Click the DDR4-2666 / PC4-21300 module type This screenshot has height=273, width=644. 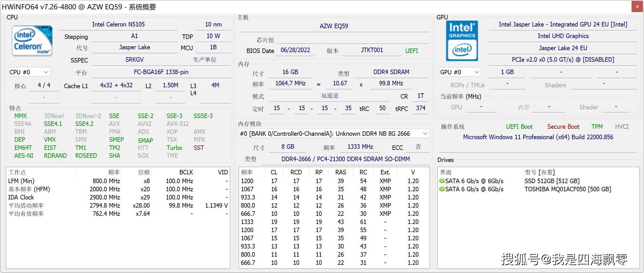[346, 159]
